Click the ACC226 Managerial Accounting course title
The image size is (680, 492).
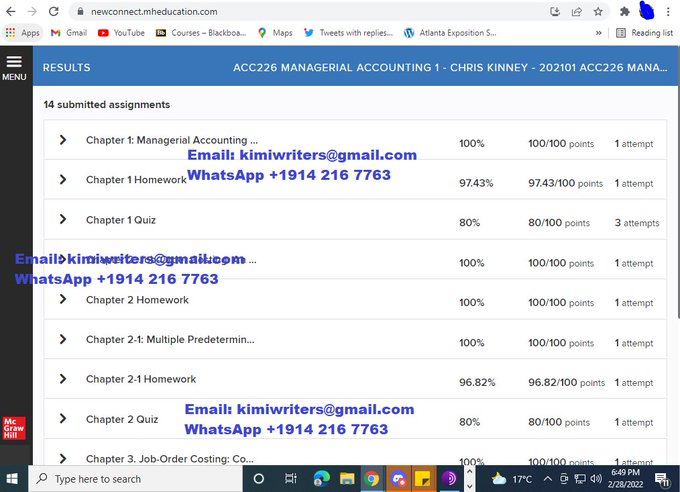(450, 68)
